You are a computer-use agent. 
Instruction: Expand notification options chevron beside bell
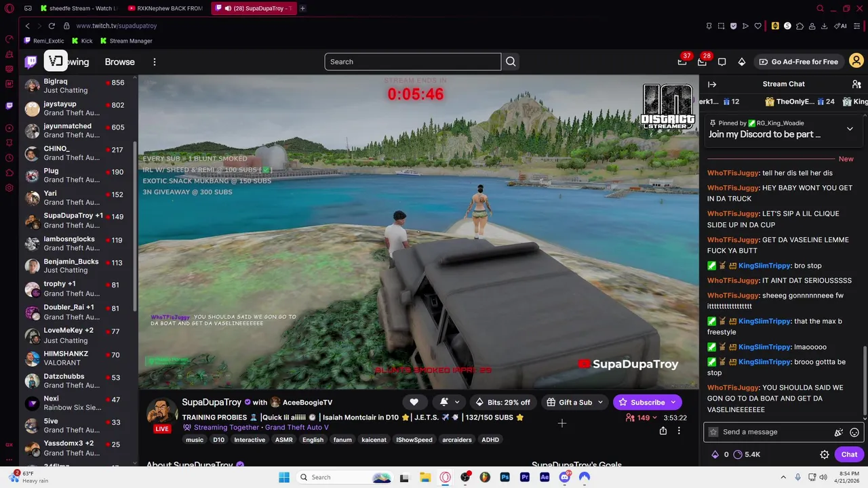[x=457, y=402]
